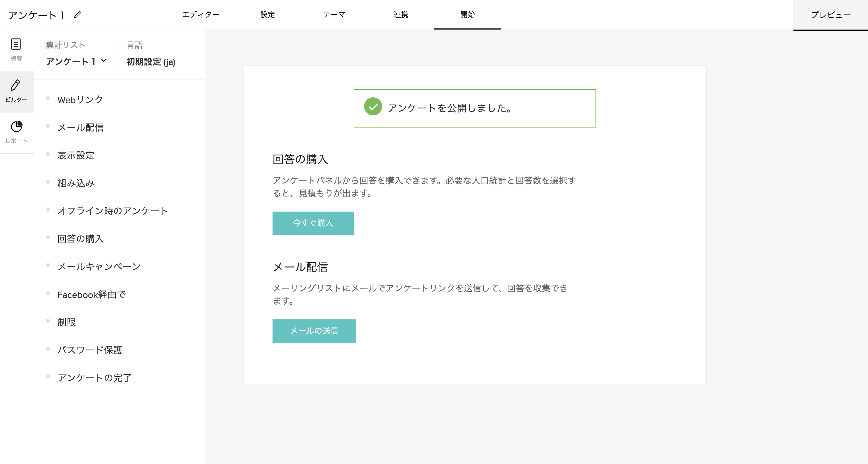Select オフライン時のアンケート option
868x464 pixels.
[x=113, y=211]
